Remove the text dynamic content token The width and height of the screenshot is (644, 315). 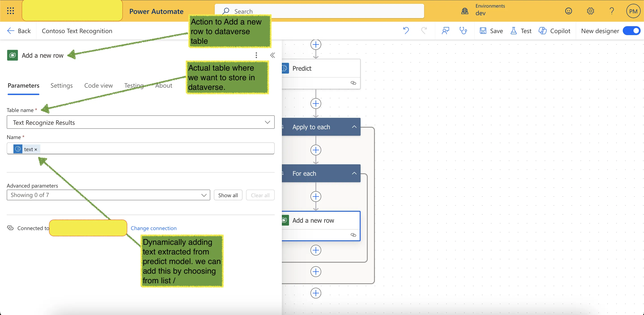pyautogui.click(x=36, y=150)
